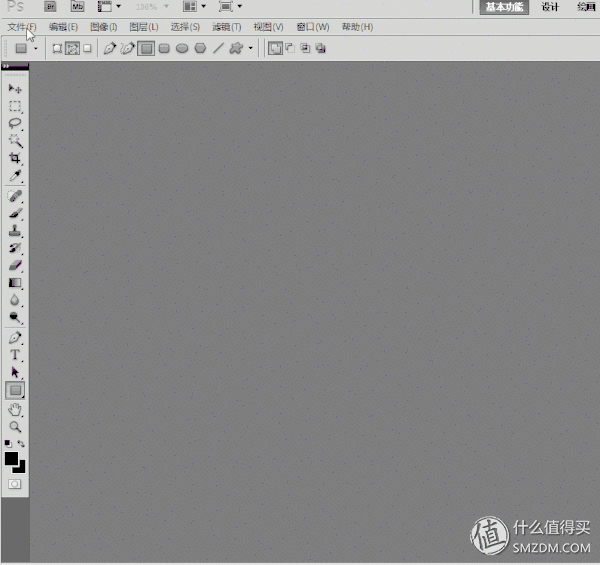Open the 文件(F) menu
The image size is (600, 565).
click(22, 27)
